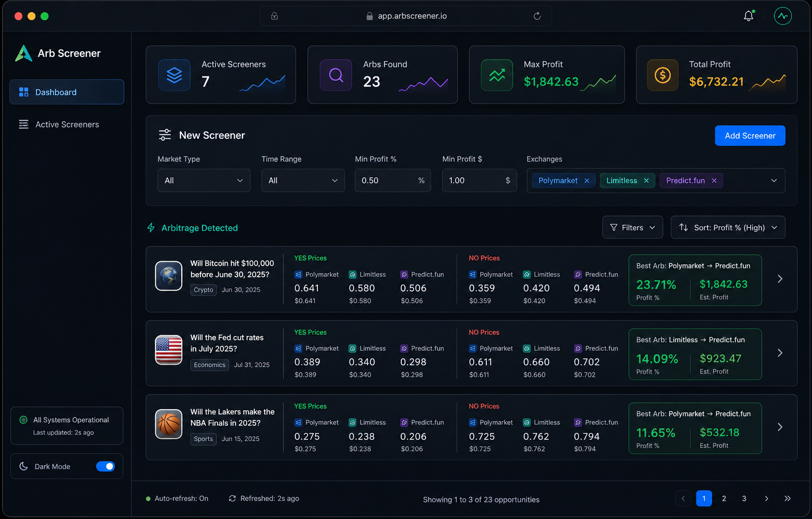Expand the Exchanges selector chevron

[774, 181]
